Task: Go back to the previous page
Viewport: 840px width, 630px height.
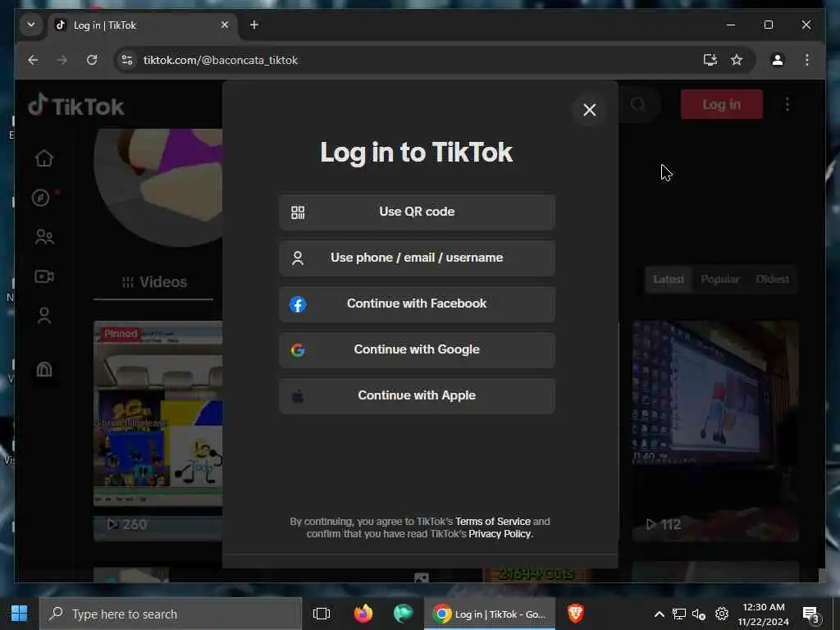Action: coord(33,60)
